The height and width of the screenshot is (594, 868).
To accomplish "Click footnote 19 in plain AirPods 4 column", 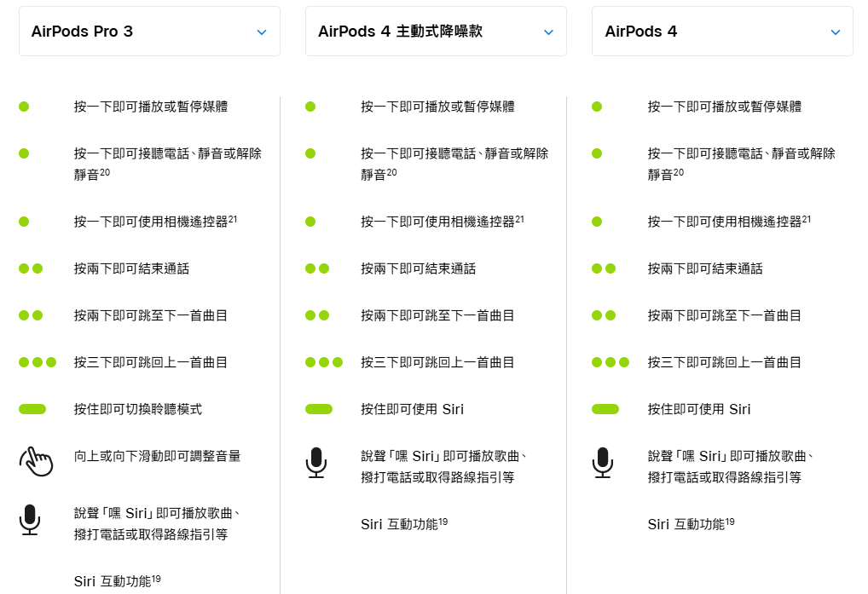I will [730, 522].
